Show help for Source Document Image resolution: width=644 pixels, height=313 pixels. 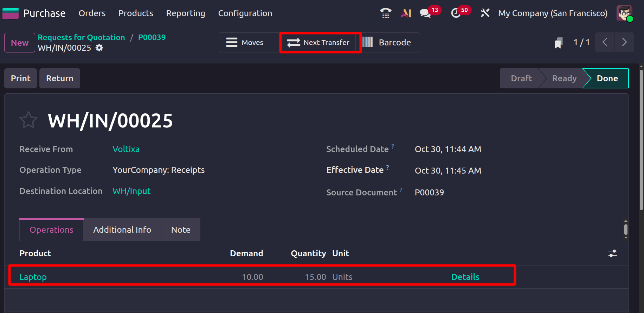point(401,189)
